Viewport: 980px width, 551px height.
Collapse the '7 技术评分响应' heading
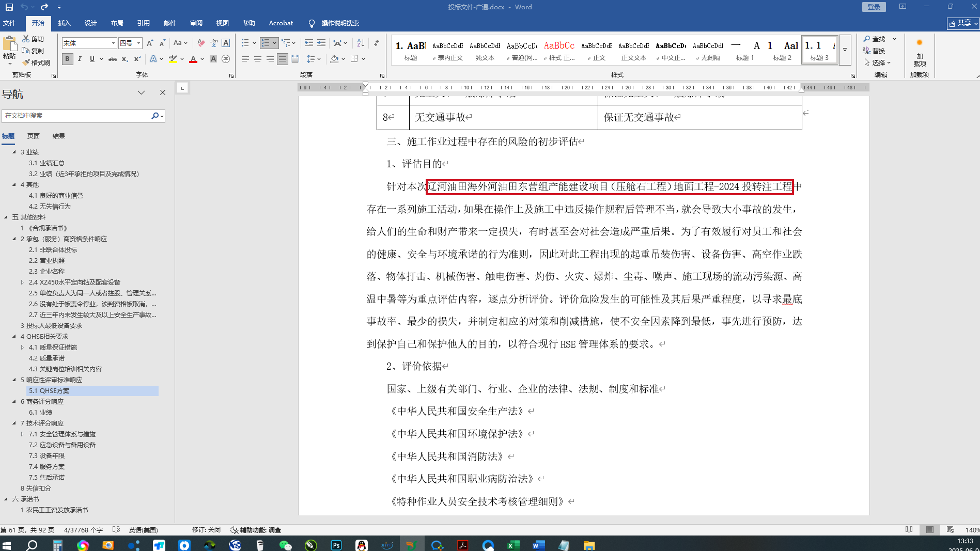pyautogui.click(x=14, y=423)
